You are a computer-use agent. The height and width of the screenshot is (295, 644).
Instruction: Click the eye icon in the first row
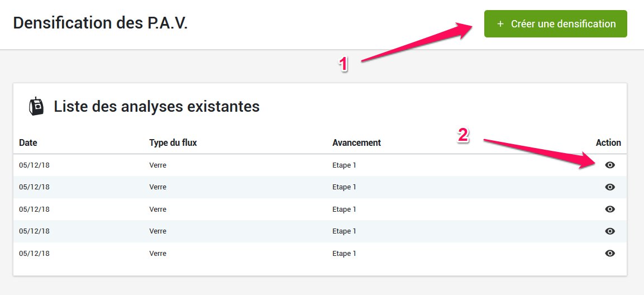coord(610,165)
